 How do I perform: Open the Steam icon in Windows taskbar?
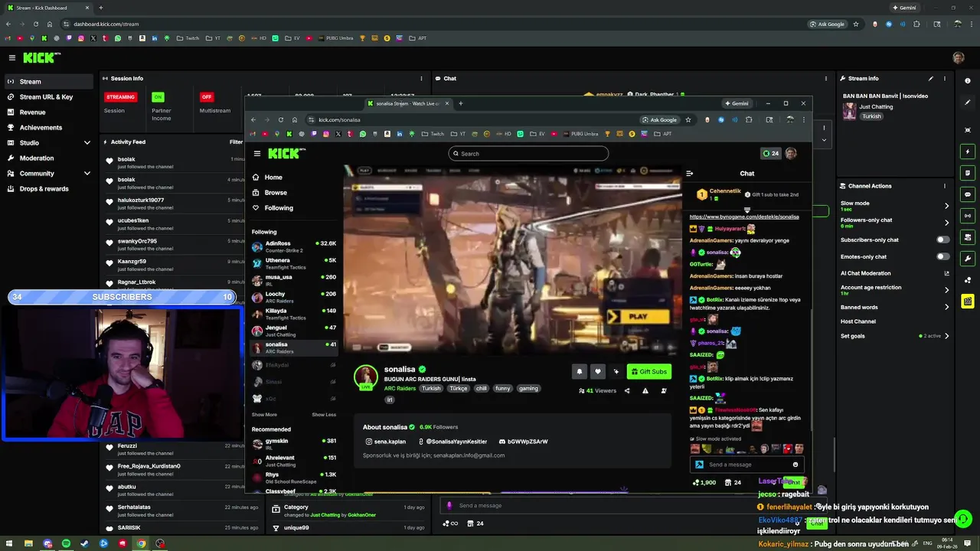85,543
